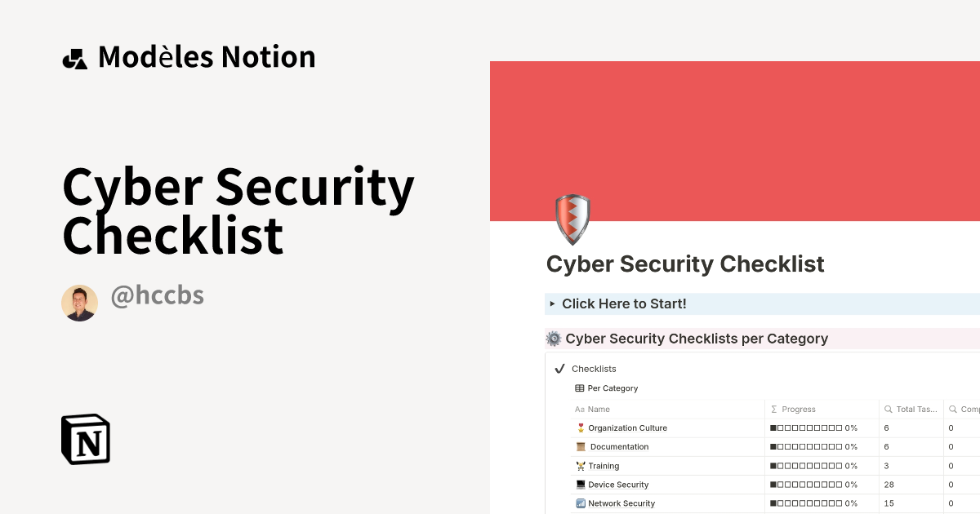Open the Training checklist row

point(604,466)
